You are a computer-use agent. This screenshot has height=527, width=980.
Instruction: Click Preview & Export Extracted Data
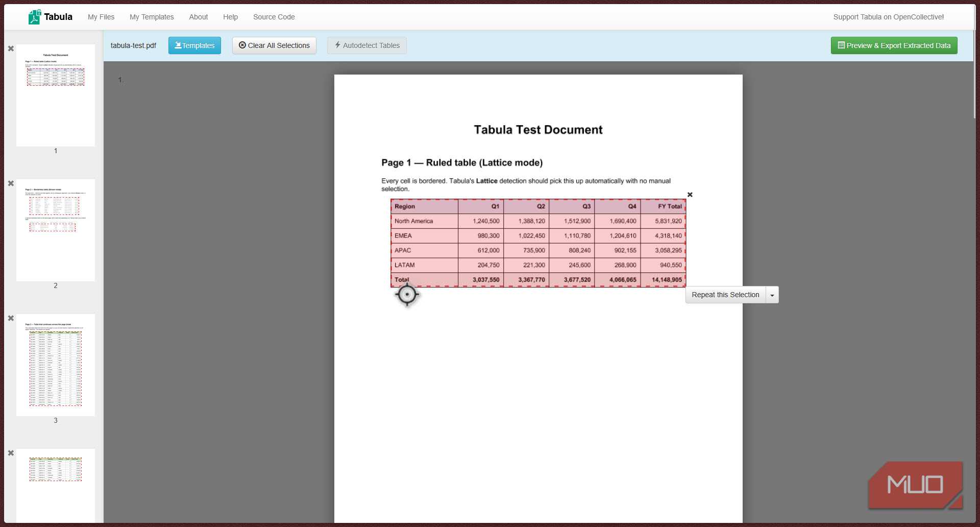point(894,45)
